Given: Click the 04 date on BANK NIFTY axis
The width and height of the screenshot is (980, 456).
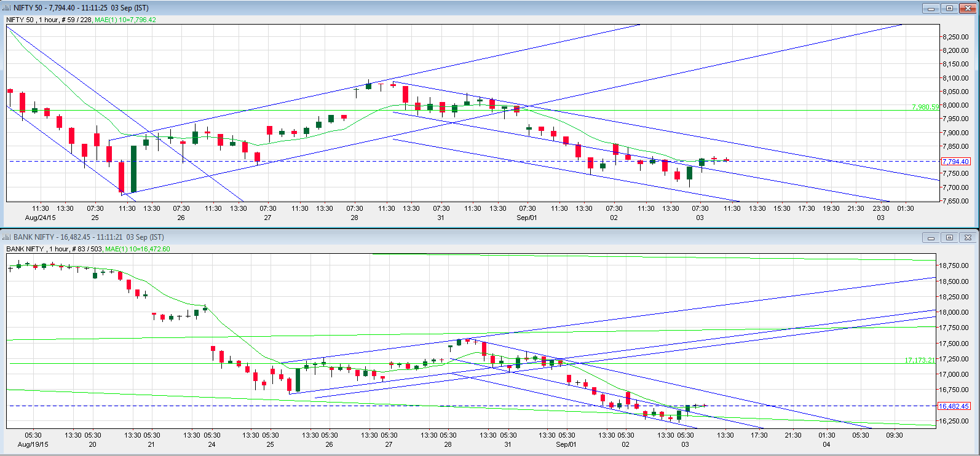Looking at the screenshot, I should pos(826,444).
